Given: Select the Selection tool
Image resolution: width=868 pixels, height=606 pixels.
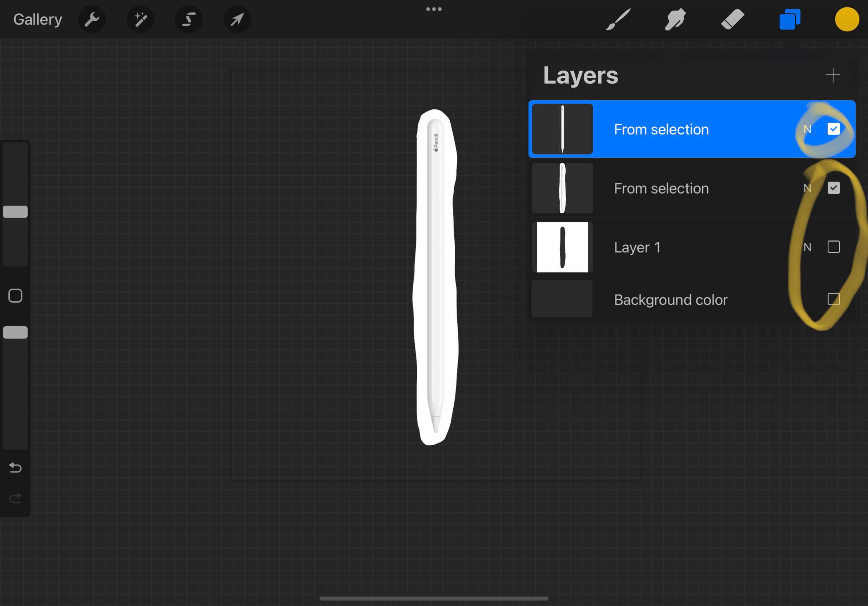Looking at the screenshot, I should [187, 19].
